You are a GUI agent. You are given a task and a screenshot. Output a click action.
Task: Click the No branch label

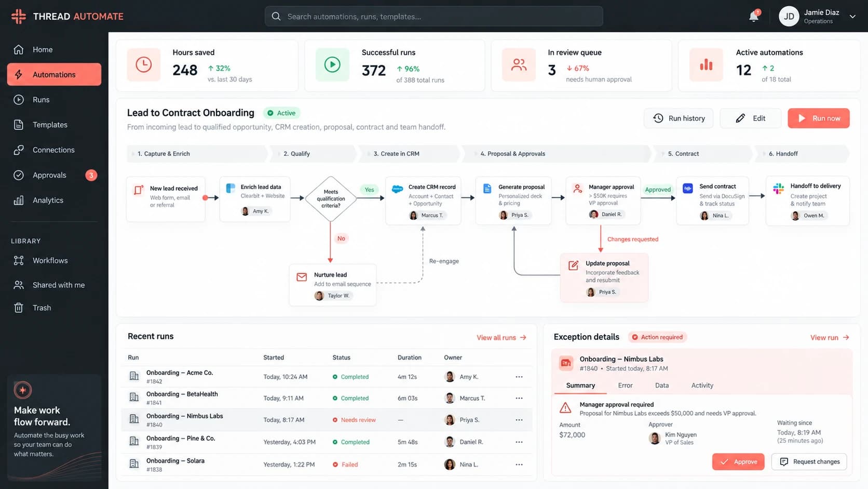[x=341, y=239]
